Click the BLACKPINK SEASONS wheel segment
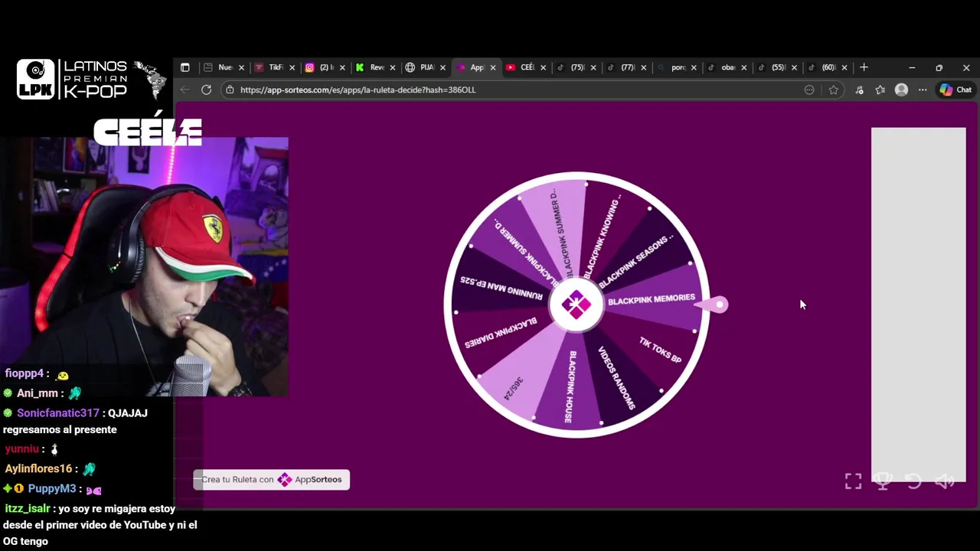The width and height of the screenshot is (980, 551). click(x=635, y=261)
